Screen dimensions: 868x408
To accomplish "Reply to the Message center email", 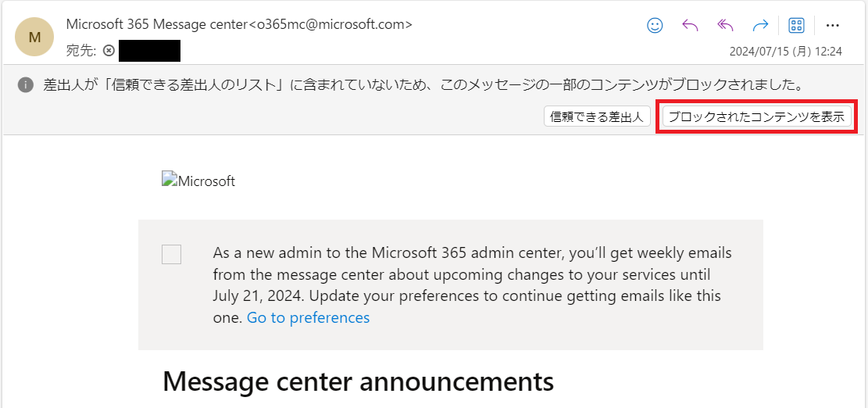I will pos(690,25).
